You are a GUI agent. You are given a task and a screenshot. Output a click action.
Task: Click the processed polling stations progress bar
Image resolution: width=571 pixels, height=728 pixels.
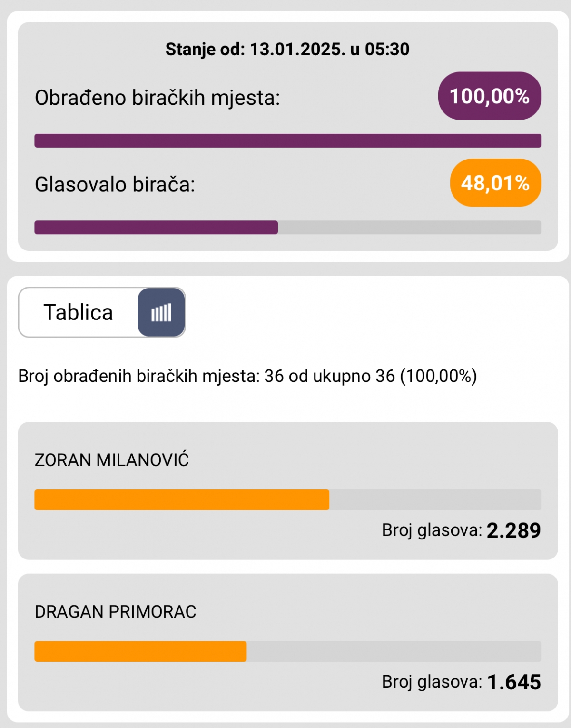[288, 140]
